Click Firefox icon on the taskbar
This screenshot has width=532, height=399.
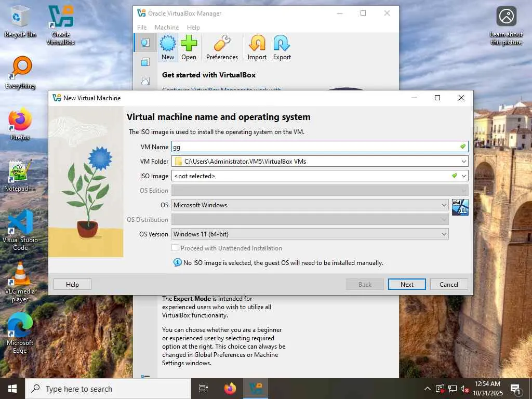[230, 389]
